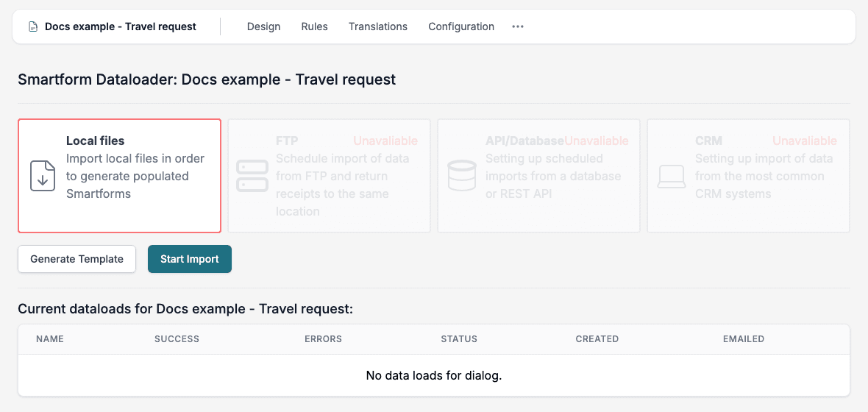
Task: Click the CRM laptop icon
Action: [x=671, y=178]
